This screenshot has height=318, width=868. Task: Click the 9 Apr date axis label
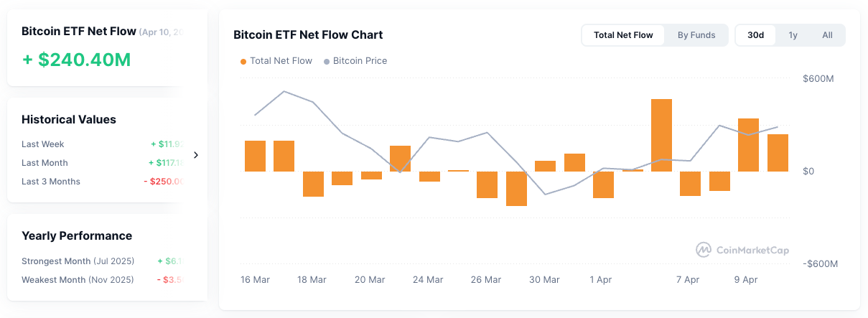745,280
